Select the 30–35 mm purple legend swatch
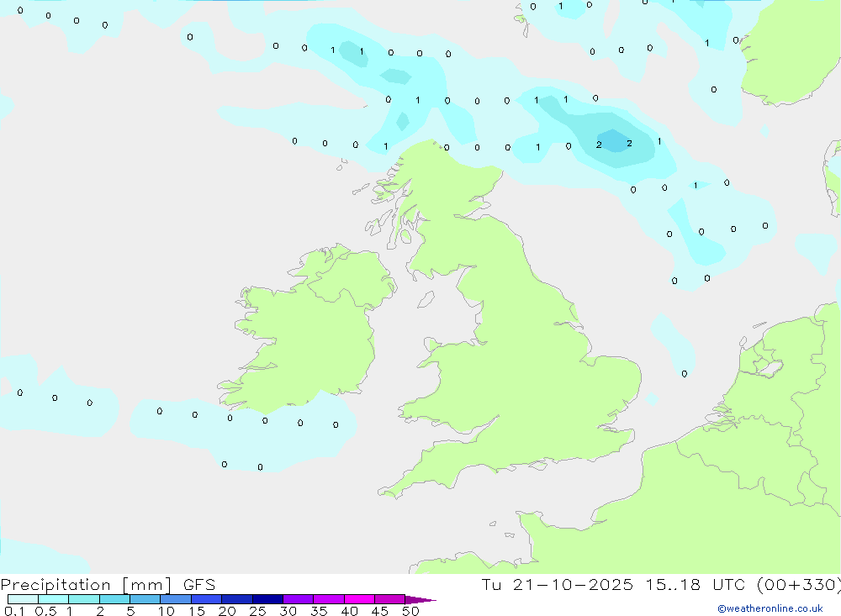 (x=299, y=599)
